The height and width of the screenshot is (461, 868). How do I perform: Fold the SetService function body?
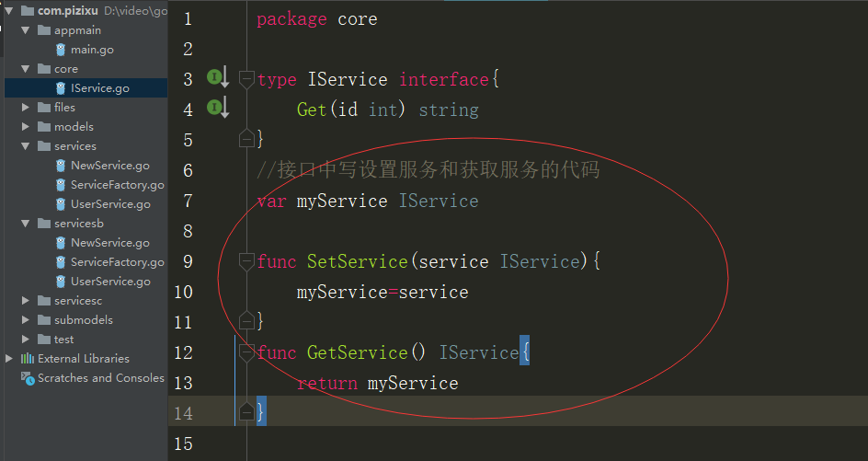[246, 261]
